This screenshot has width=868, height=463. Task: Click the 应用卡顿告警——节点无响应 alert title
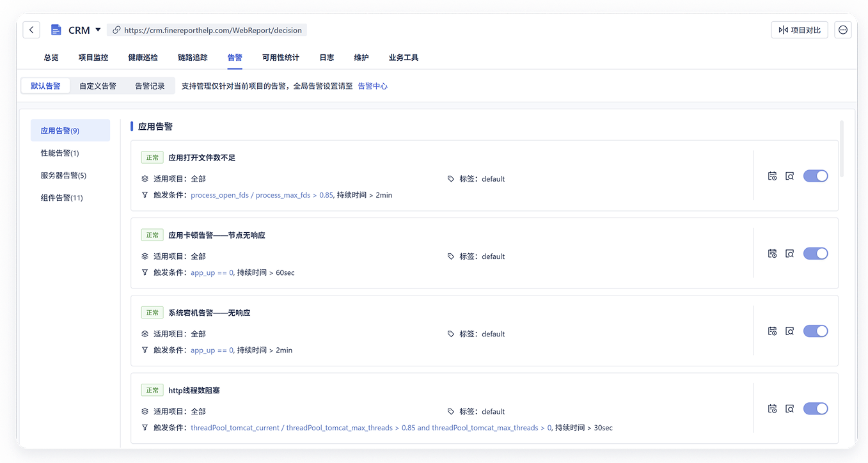217,235
